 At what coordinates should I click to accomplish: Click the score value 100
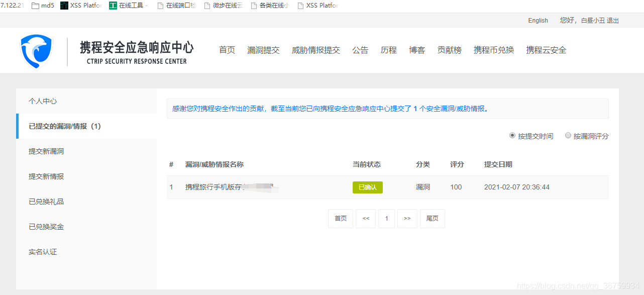pyautogui.click(x=456, y=187)
